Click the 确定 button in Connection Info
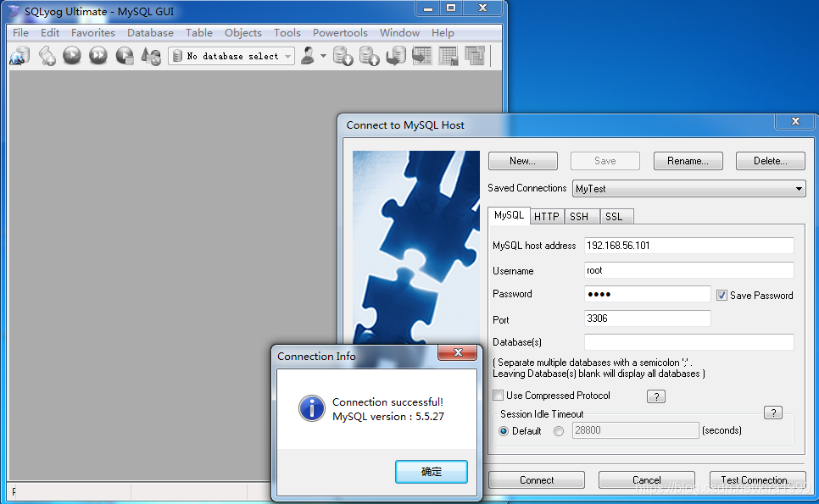The height and width of the screenshot is (504, 819). pyautogui.click(x=432, y=472)
